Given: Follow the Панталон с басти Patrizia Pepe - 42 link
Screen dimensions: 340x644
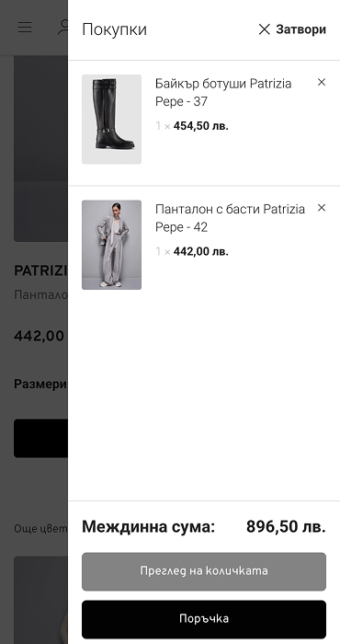Looking at the screenshot, I should [x=230, y=218].
